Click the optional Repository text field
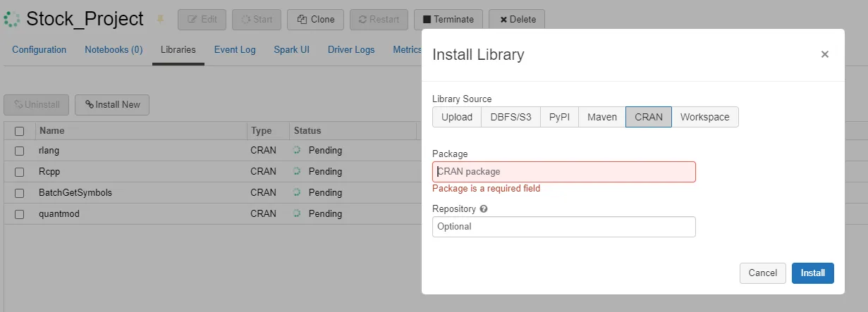Image resolution: width=868 pixels, height=312 pixels. [x=563, y=227]
